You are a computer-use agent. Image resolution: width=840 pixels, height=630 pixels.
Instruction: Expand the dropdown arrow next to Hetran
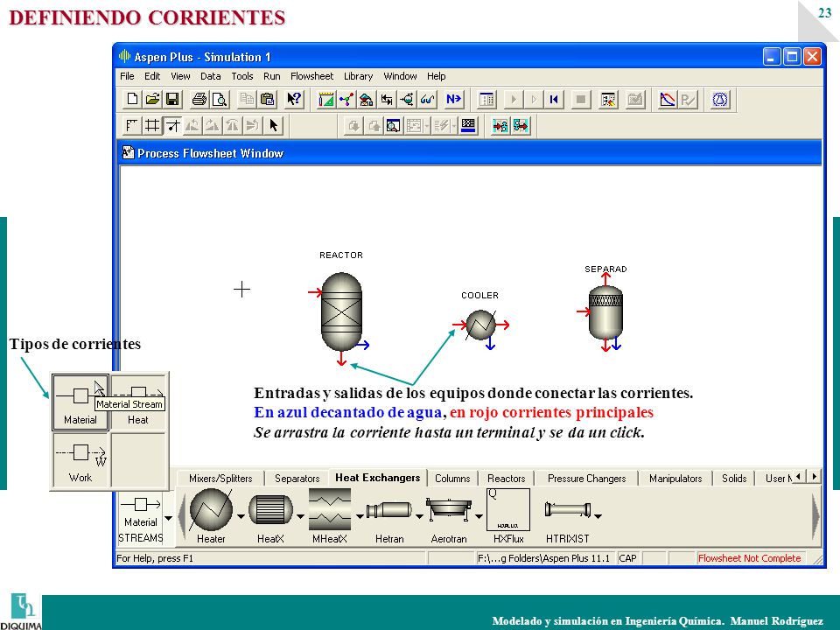(419, 516)
